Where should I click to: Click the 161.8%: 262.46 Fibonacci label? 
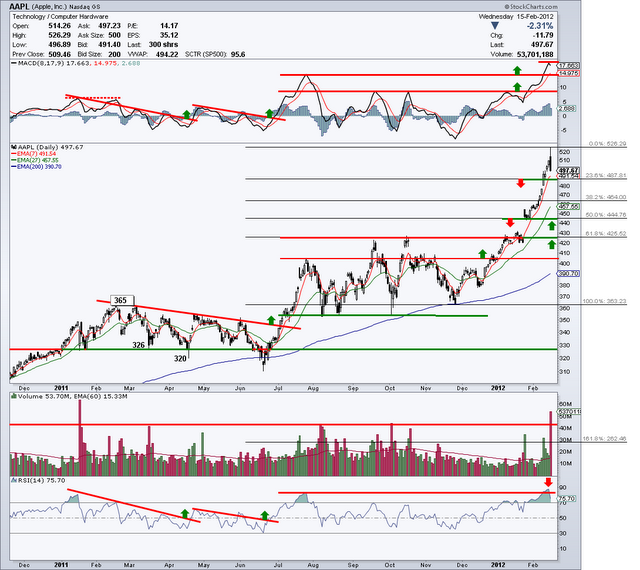(604, 439)
